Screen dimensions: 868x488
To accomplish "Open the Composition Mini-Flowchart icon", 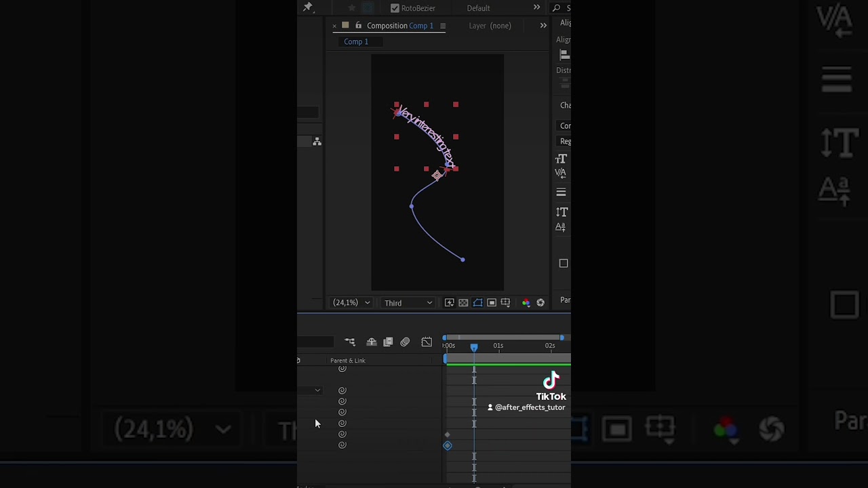I will (350, 342).
